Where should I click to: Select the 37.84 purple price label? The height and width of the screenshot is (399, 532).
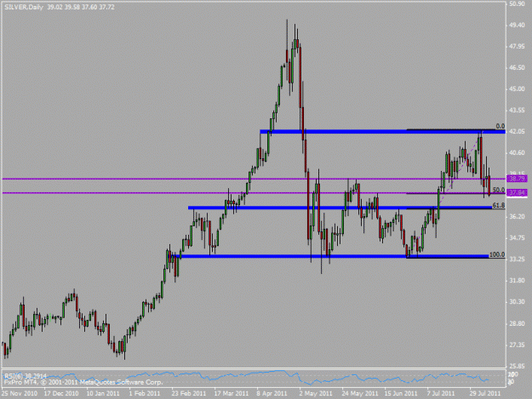tap(517, 193)
